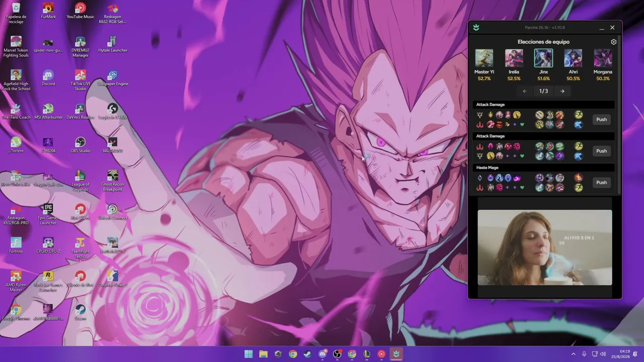This screenshot has width=644, height=362.
Task: Select Morgana champion portrait
Action: pyautogui.click(x=603, y=58)
